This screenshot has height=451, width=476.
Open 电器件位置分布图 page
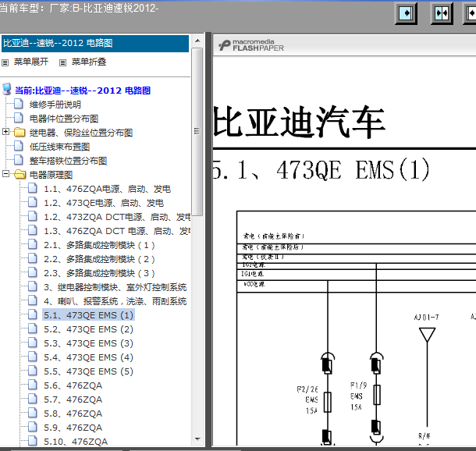[x=64, y=119]
